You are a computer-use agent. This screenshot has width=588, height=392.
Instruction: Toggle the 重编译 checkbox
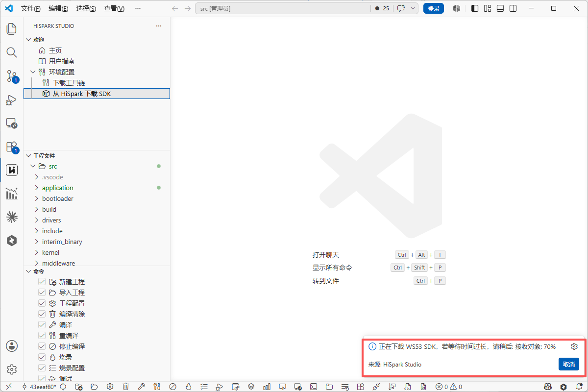[x=42, y=336]
